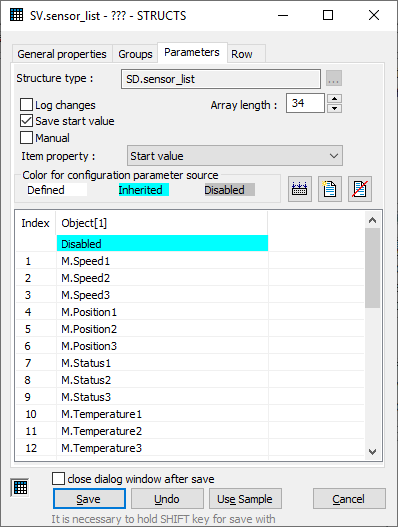Click index cell 10

click(36, 414)
